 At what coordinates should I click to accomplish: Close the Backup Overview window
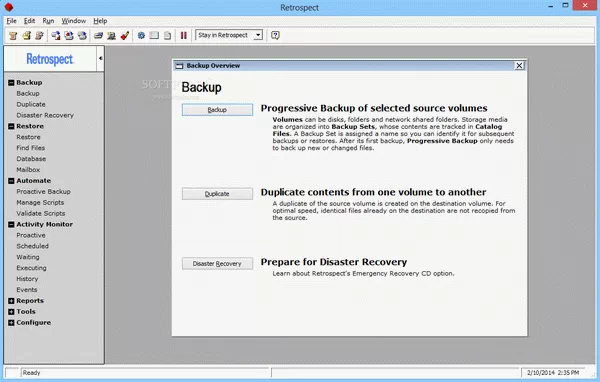pos(519,65)
